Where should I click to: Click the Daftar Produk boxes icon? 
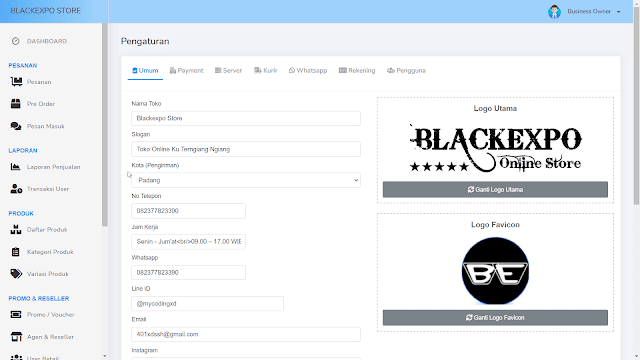click(x=16, y=229)
